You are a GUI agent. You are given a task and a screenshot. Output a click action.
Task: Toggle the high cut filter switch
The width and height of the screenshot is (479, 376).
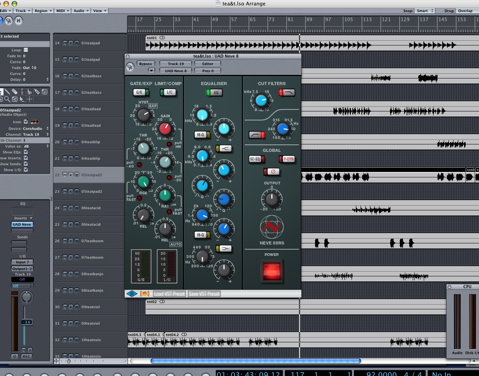click(x=287, y=92)
